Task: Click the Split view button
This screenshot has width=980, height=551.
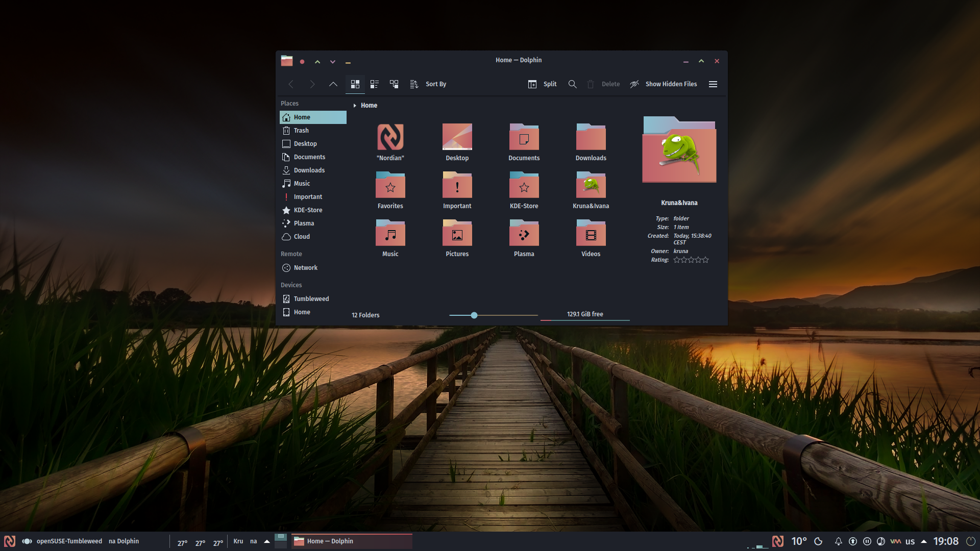Action: (x=542, y=84)
